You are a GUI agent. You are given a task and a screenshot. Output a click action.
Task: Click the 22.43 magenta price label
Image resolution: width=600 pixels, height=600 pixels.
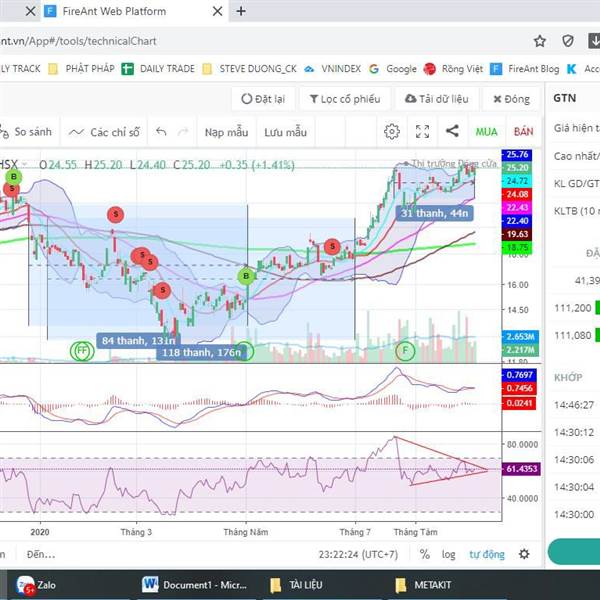point(517,207)
